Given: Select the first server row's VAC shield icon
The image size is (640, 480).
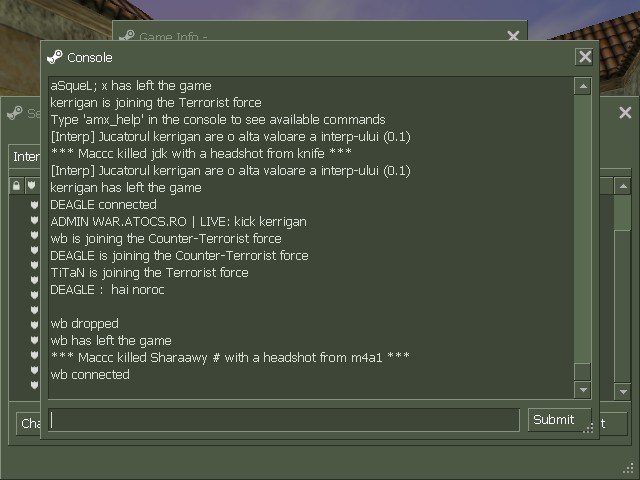Looking at the screenshot, I should 35,204.
